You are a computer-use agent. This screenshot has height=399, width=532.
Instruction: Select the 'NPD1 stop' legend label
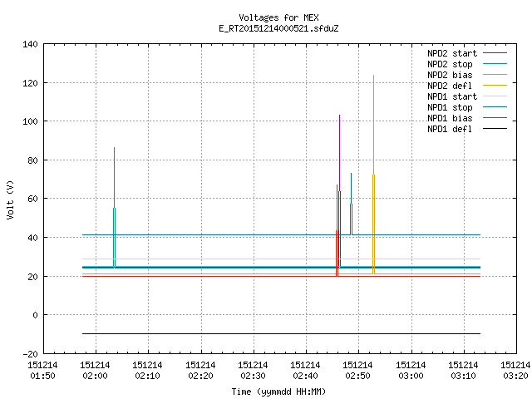(x=450, y=107)
